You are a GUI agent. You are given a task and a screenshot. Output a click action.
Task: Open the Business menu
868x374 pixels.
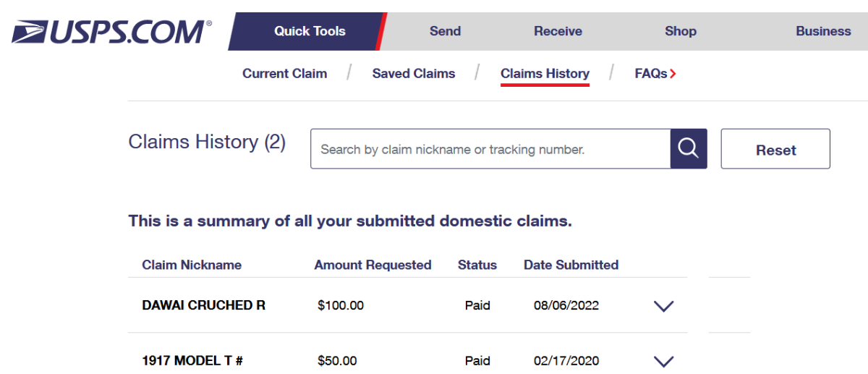point(823,31)
